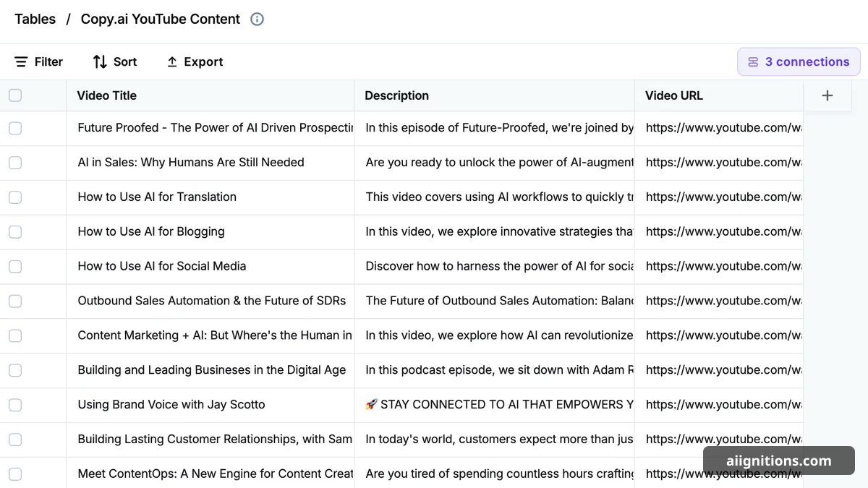Select the description "This video covers using AI workflows"
The image size is (868, 488).
pyautogui.click(x=495, y=197)
